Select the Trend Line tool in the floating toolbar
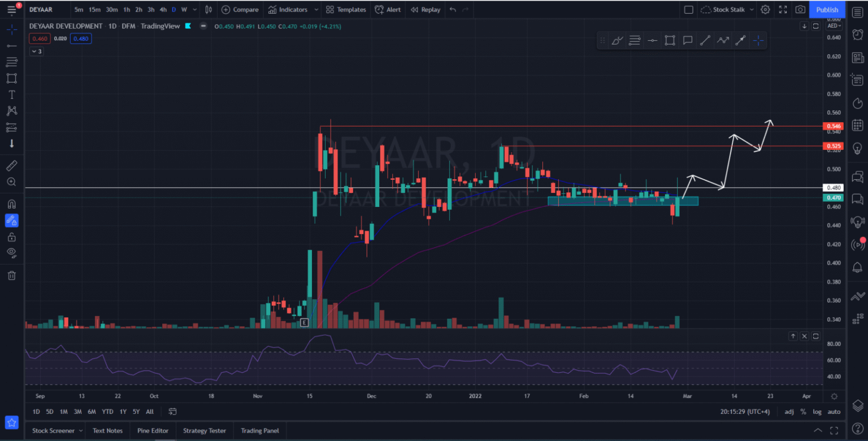 click(x=705, y=40)
